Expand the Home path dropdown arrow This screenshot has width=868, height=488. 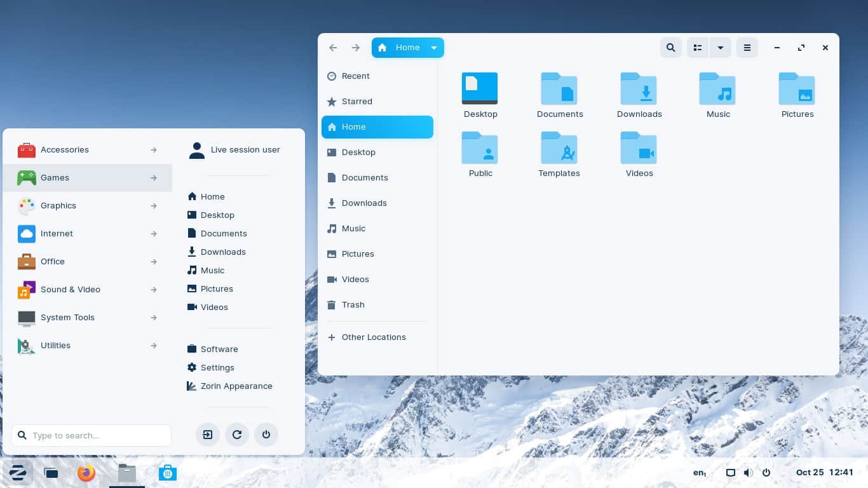click(434, 48)
